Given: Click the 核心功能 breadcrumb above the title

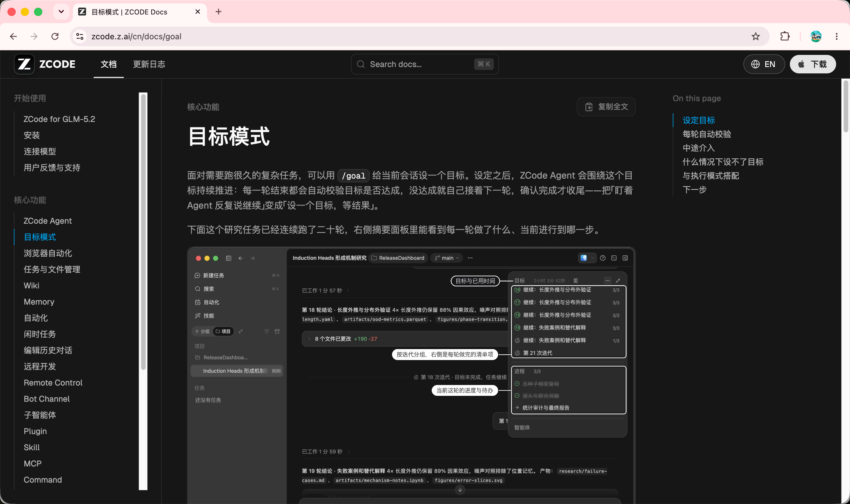Looking at the screenshot, I should click(203, 107).
